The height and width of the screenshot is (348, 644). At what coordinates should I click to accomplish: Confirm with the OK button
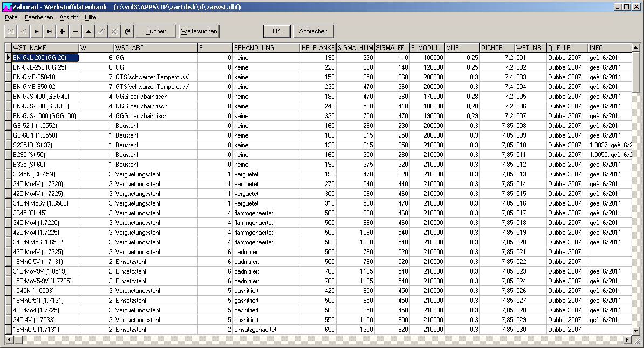tap(277, 31)
